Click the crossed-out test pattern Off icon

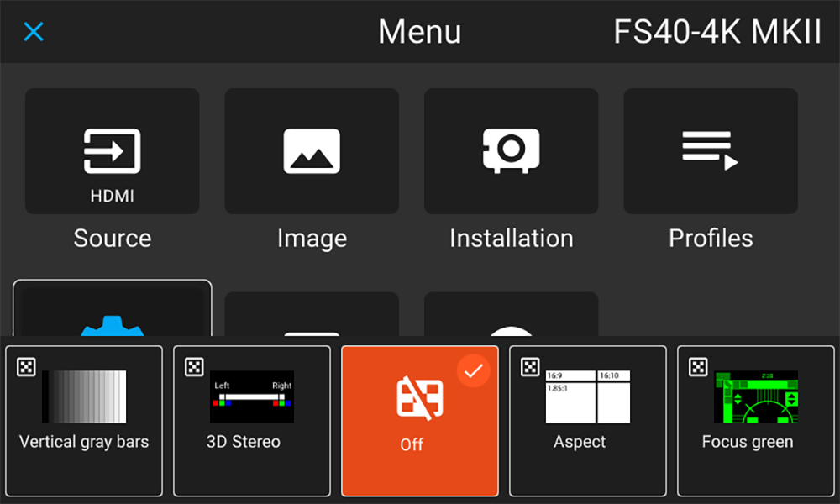pyautogui.click(x=419, y=397)
